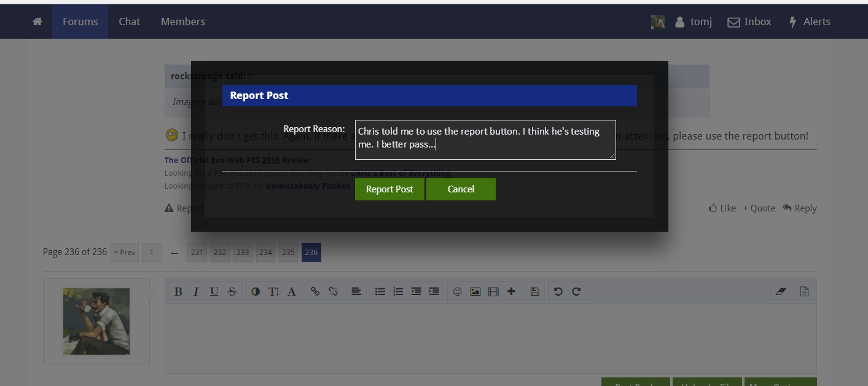Open the font size dropdown

pyautogui.click(x=273, y=292)
